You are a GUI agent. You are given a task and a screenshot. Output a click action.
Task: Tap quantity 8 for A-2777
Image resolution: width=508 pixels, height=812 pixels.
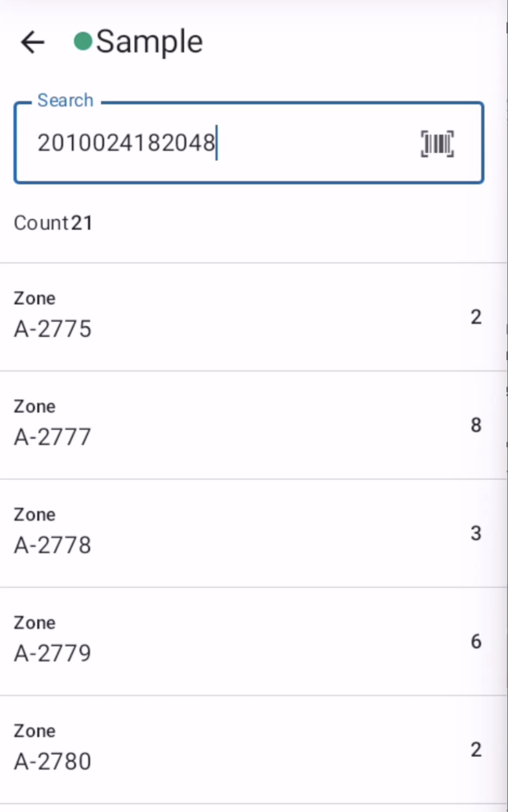coord(476,425)
